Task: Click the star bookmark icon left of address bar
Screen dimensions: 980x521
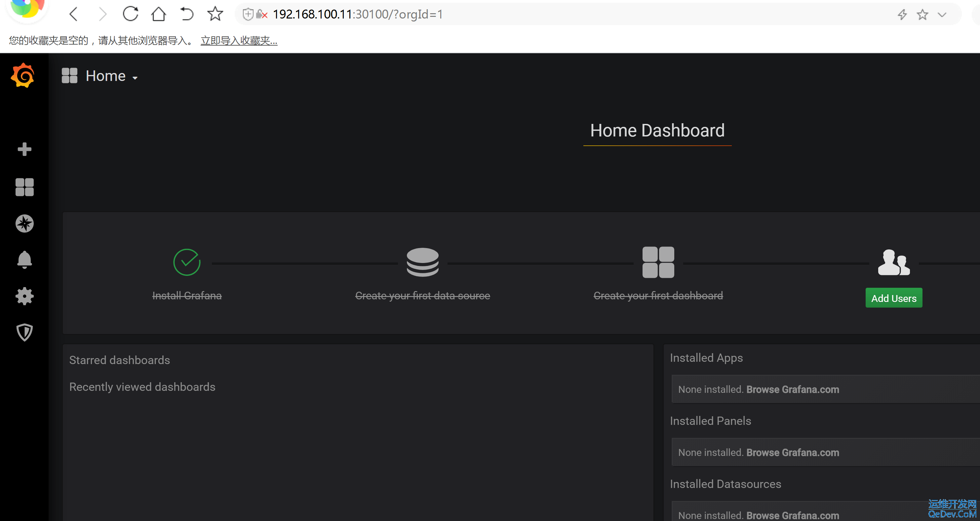Action: click(x=215, y=14)
